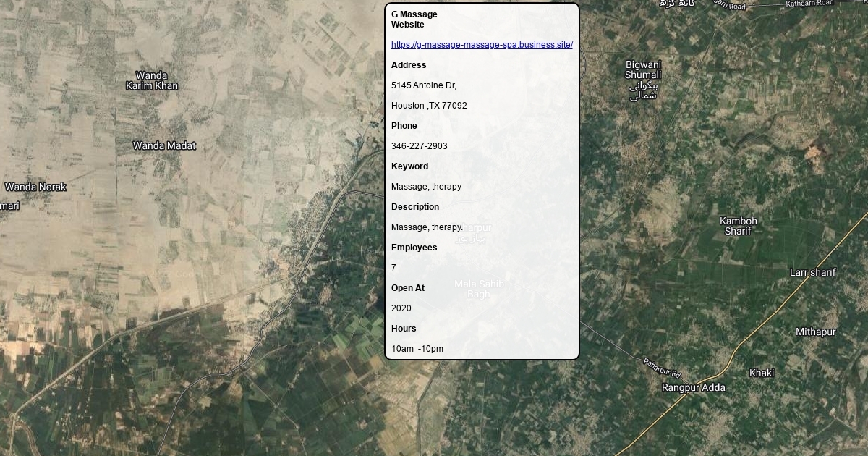Click the 'Phone' heading label
The width and height of the screenshot is (868, 456).
404,126
